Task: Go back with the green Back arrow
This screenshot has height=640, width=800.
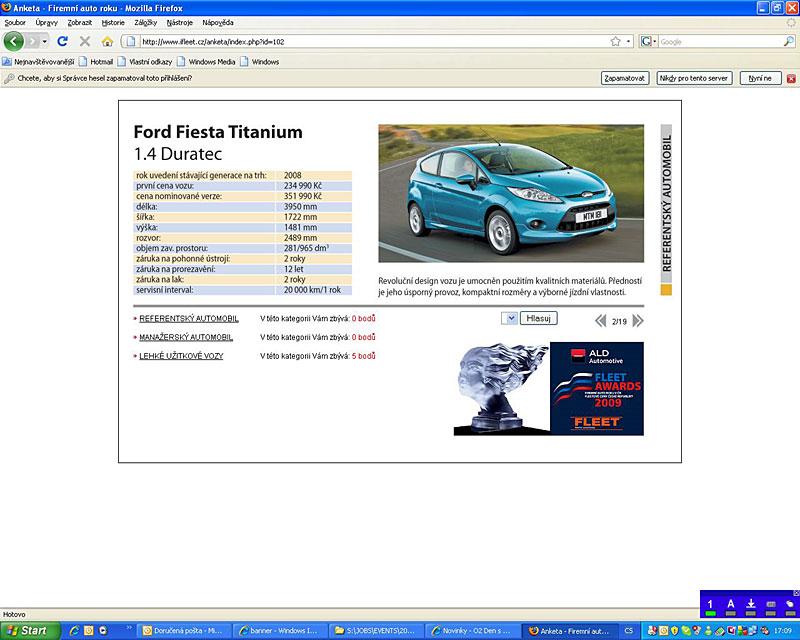Action: pyautogui.click(x=13, y=41)
